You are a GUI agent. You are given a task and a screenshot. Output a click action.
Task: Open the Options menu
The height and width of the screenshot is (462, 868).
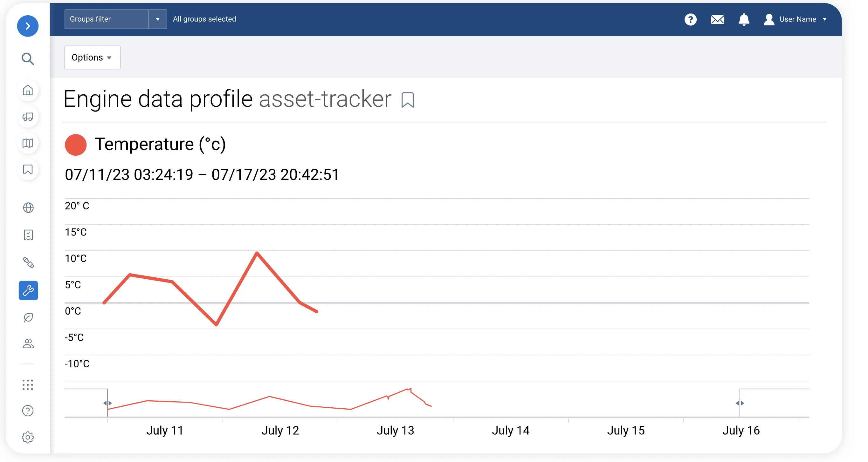click(92, 57)
